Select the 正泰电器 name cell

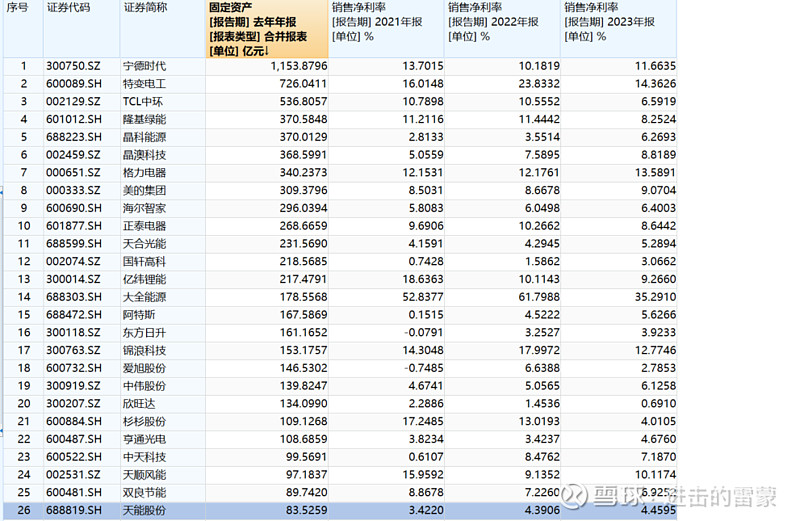144,226
